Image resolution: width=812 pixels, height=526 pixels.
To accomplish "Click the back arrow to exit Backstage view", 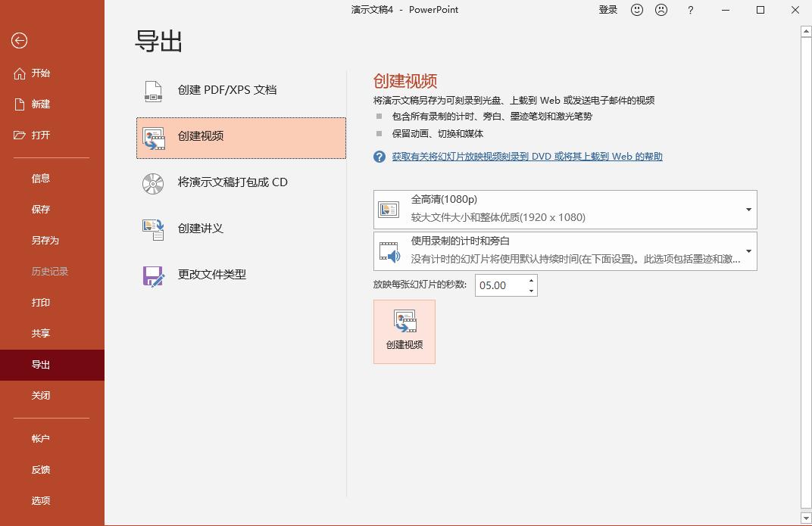I will (x=19, y=41).
